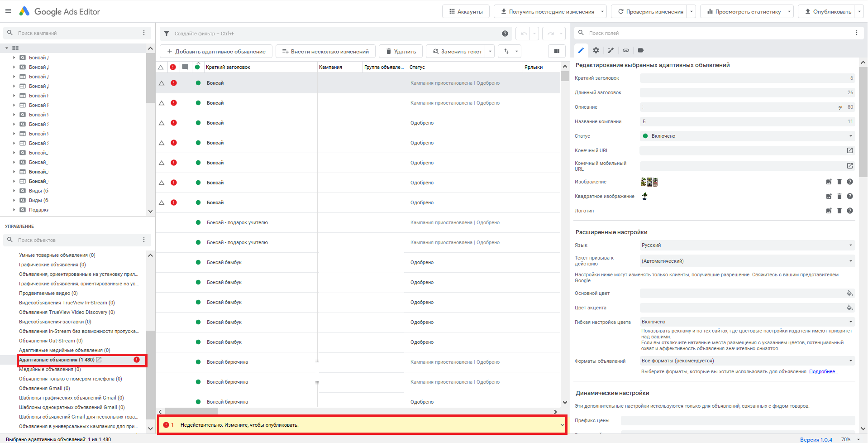The image size is (868, 443).
Task: Switch to the labels tag tab
Action: click(641, 50)
